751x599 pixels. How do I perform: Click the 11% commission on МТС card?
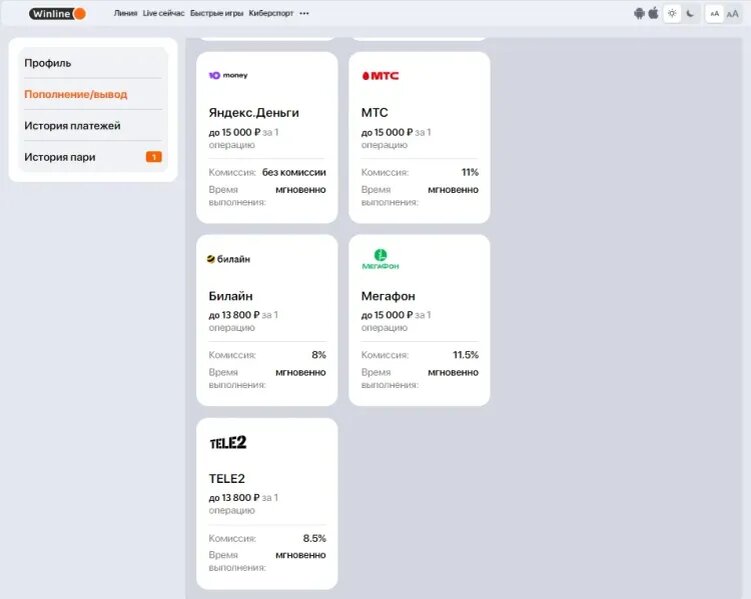click(x=470, y=172)
